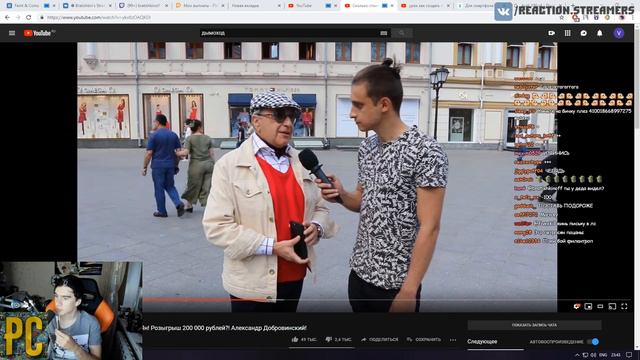Screen dimensions: 640x360
Task: Open player settings gear with HD badge
Action: coord(577,306)
